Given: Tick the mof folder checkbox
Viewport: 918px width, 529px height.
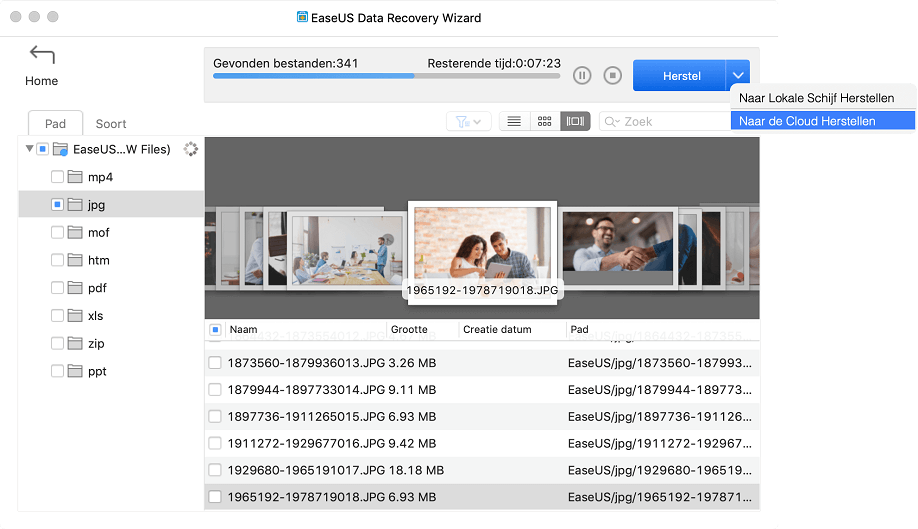Looking at the screenshot, I should pyautogui.click(x=57, y=232).
